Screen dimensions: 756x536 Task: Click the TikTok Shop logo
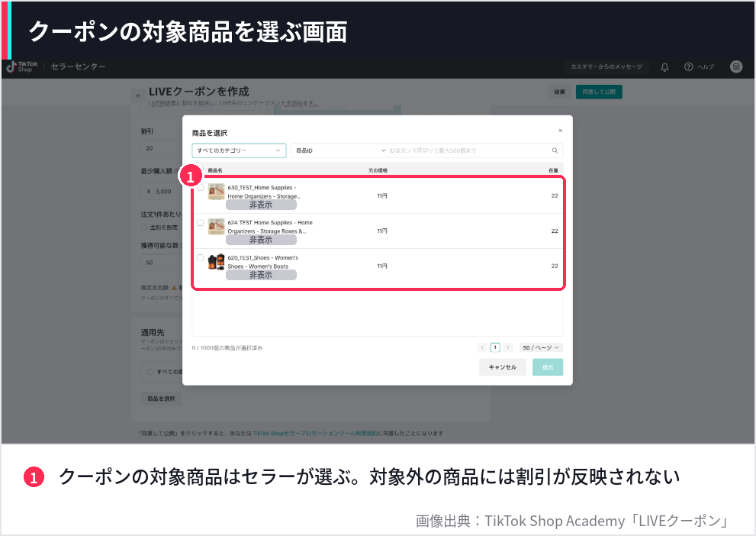click(22, 66)
